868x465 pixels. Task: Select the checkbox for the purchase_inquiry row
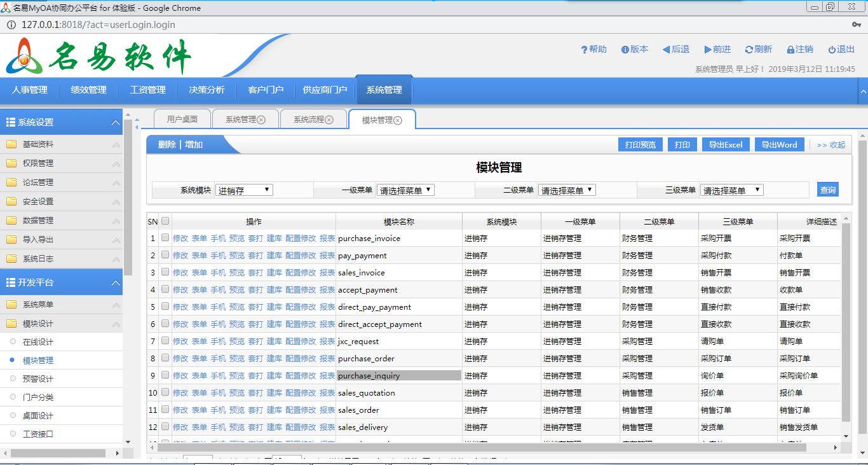coord(165,375)
